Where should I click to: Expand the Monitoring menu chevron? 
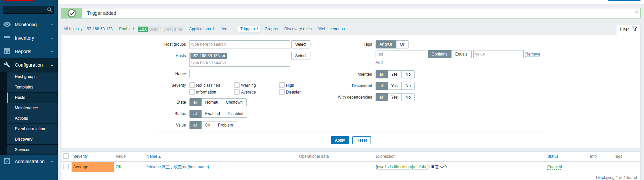coord(52,25)
